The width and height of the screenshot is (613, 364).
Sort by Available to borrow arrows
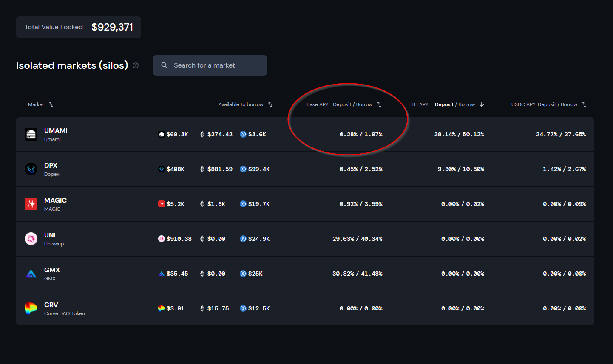(x=270, y=104)
